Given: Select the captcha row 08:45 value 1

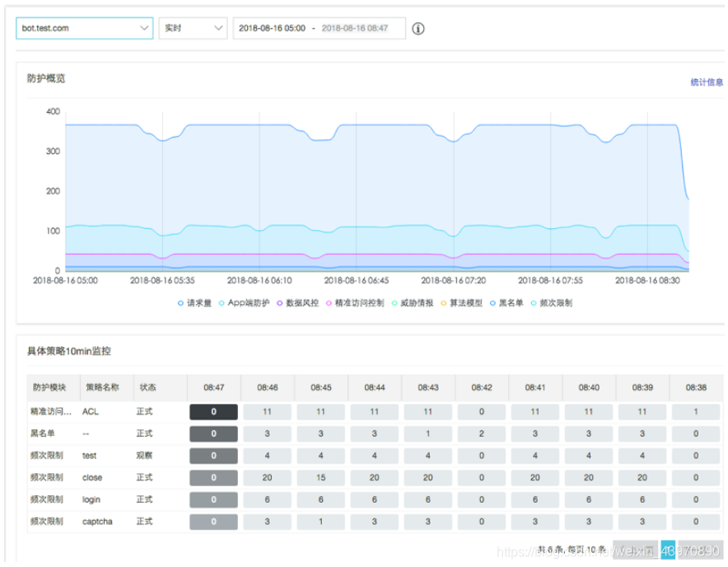Looking at the screenshot, I should point(321,522).
